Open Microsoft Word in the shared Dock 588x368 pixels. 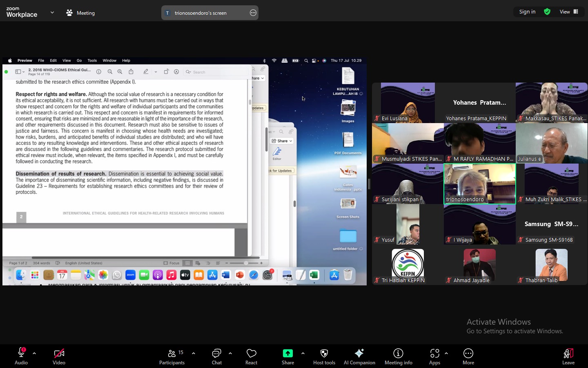coord(226,275)
